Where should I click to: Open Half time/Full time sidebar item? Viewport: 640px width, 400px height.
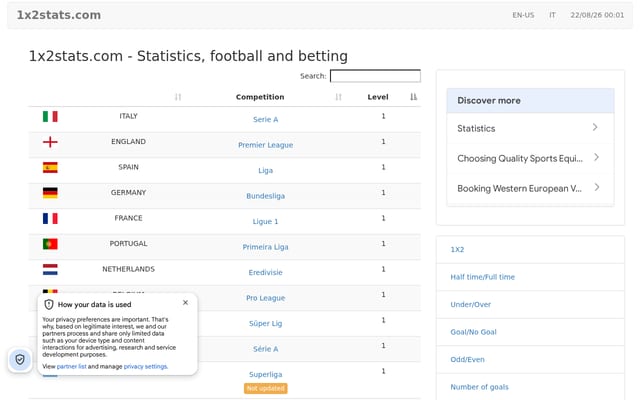coord(482,277)
